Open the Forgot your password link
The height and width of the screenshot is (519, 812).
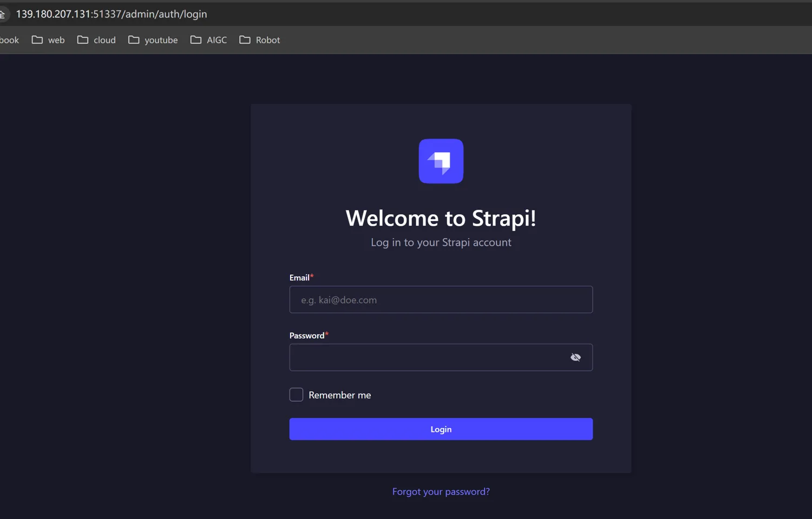coord(441,491)
